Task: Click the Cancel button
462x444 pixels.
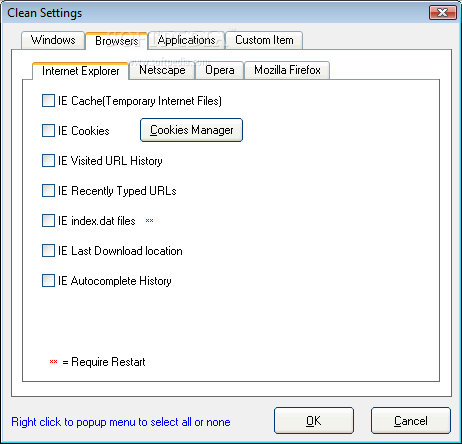Action: pos(411,421)
